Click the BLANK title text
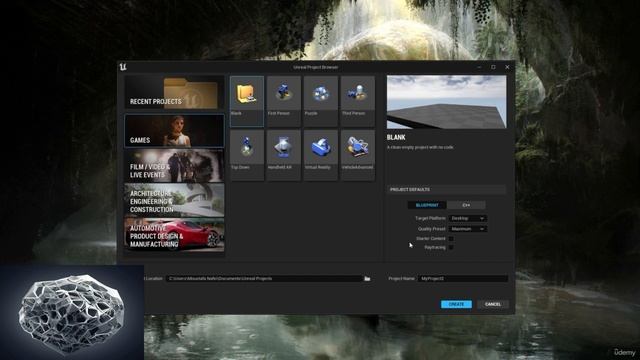640x360 pixels. [396, 138]
